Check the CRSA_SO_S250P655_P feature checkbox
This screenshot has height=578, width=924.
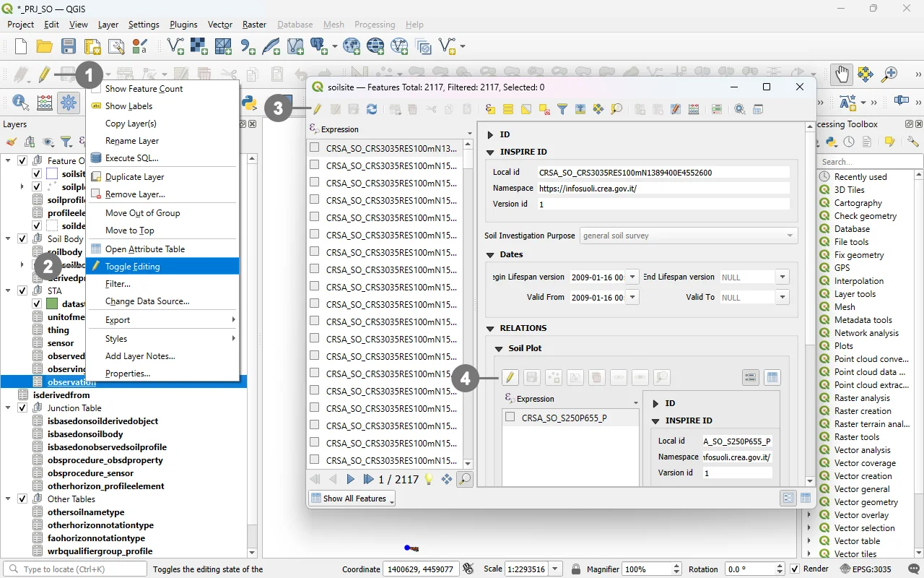pyautogui.click(x=510, y=418)
